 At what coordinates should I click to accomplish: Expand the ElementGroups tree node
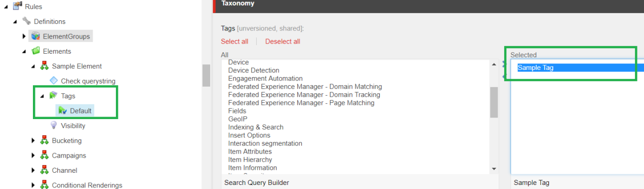(24, 36)
